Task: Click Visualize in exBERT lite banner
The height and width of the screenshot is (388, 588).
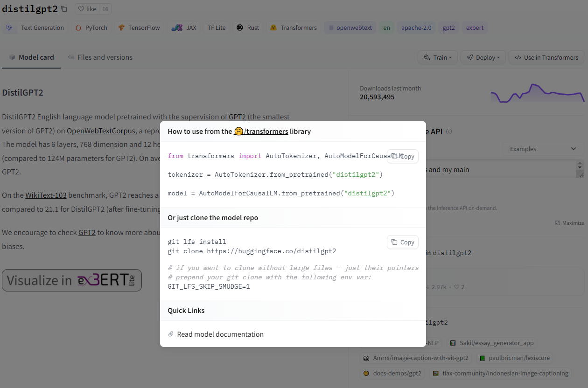Action: (x=72, y=280)
